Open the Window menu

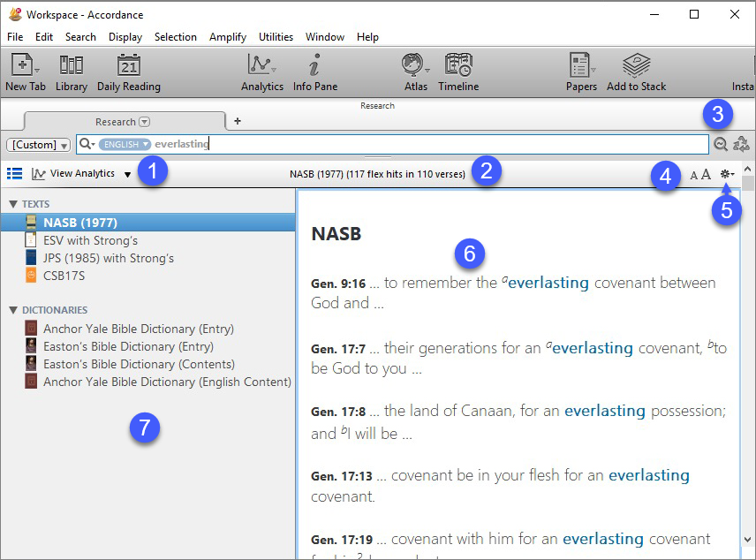pos(325,37)
